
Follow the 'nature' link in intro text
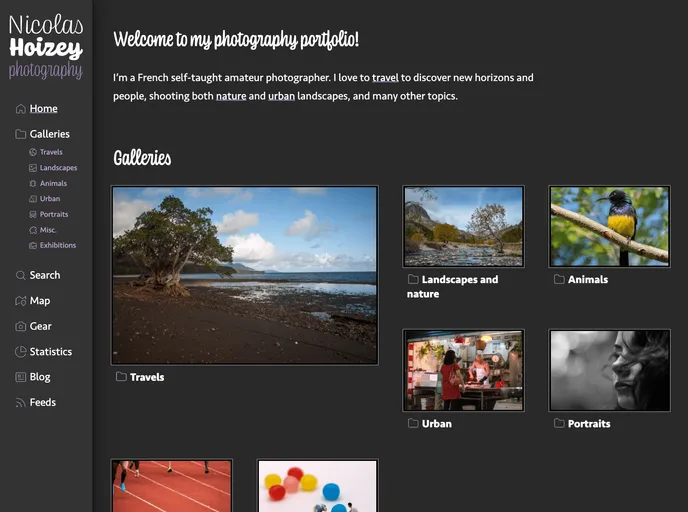(x=230, y=96)
